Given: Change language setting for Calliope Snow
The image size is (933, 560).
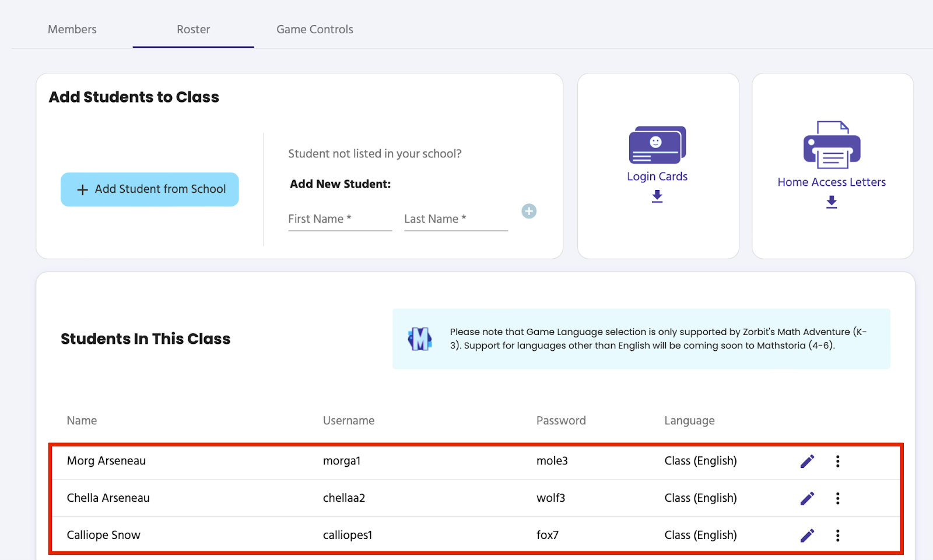Looking at the screenshot, I should point(699,534).
